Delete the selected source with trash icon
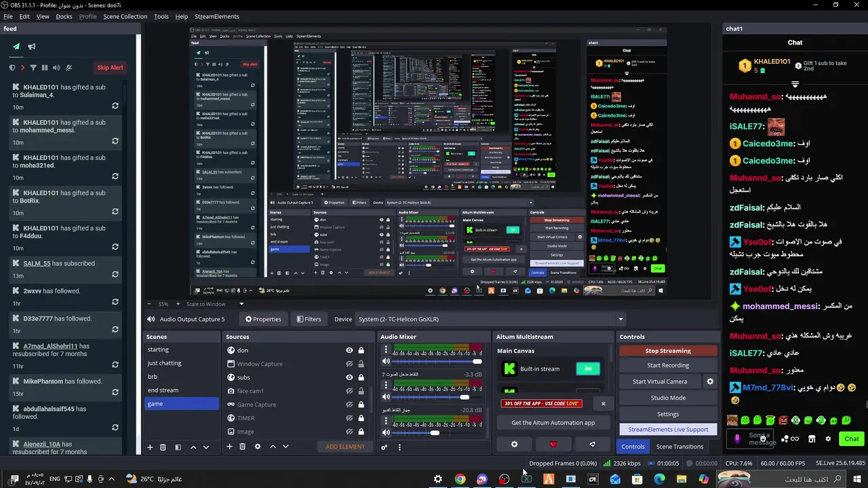Image resolution: width=868 pixels, height=488 pixels. (x=242, y=447)
